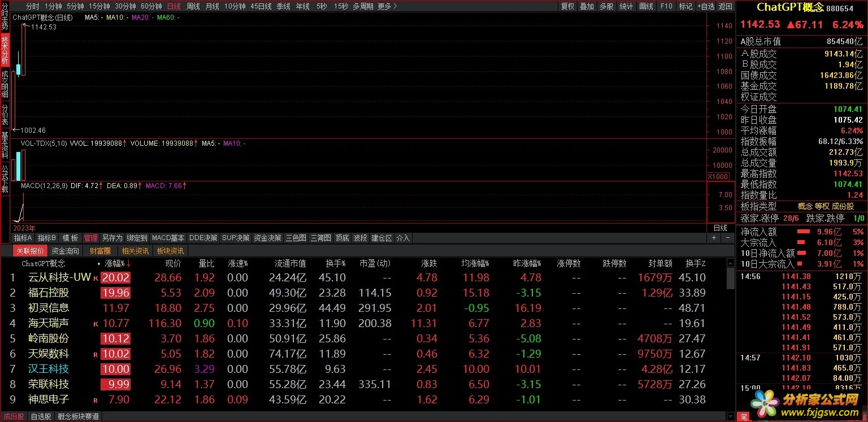Switch to the 财富圈 tab
Image resolution: width=868 pixels, height=422 pixels.
(100, 251)
